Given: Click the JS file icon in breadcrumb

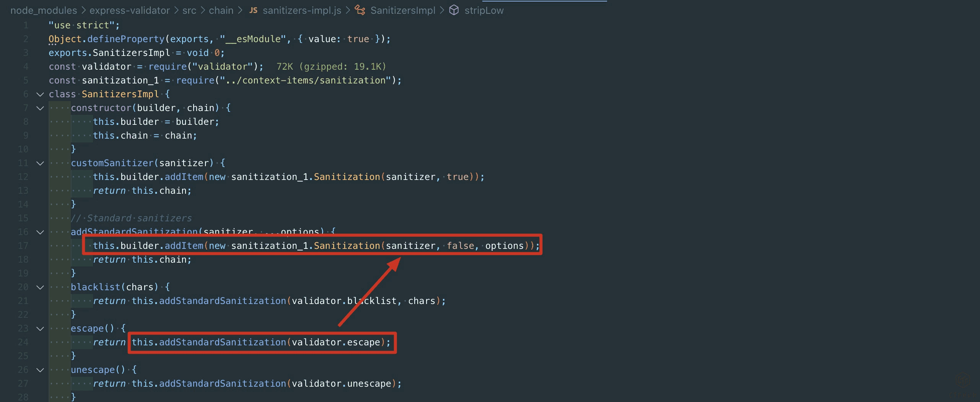Looking at the screenshot, I should (x=253, y=10).
